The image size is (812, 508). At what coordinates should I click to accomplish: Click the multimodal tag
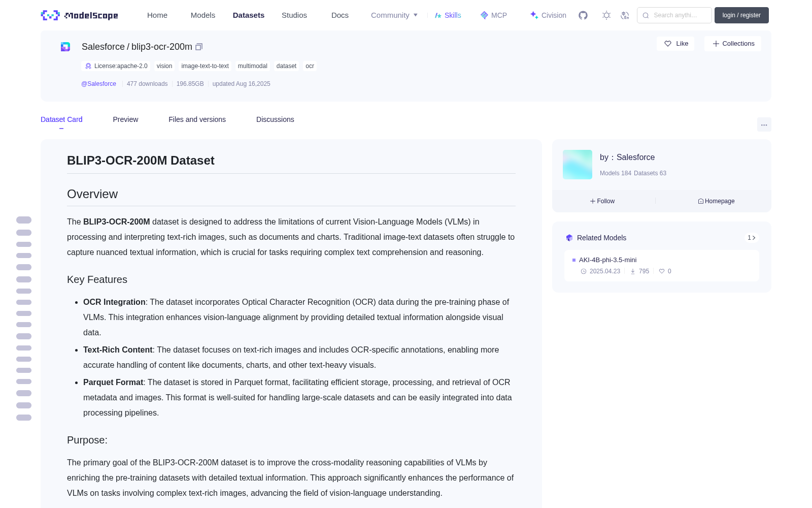[x=253, y=66]
